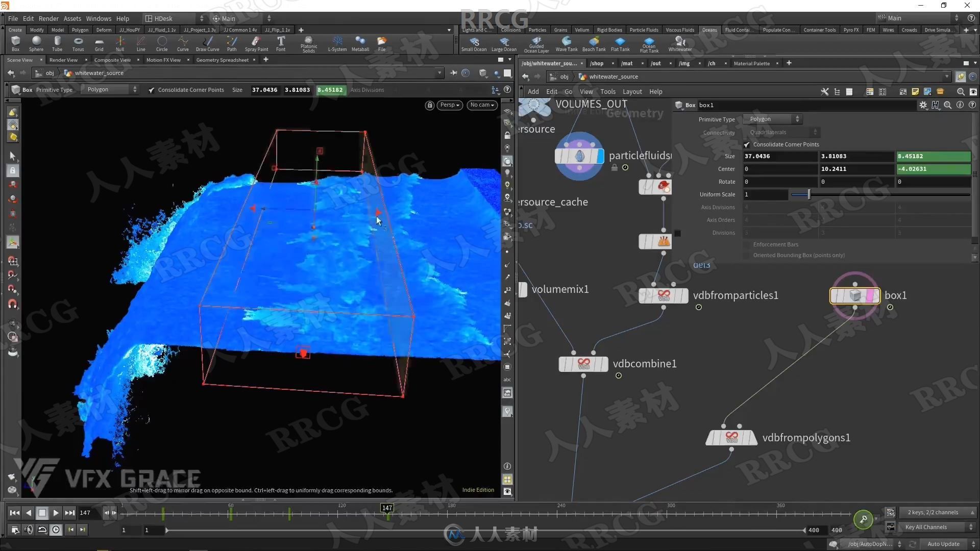Click the Add button in network editor
The image size is (980, 551).
(x=532, y=91)
